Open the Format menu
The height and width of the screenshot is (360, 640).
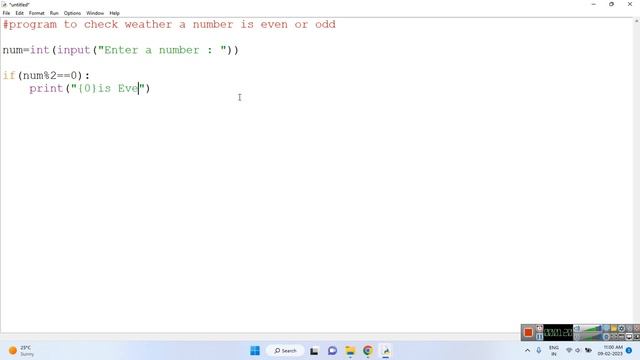(36, 13)
